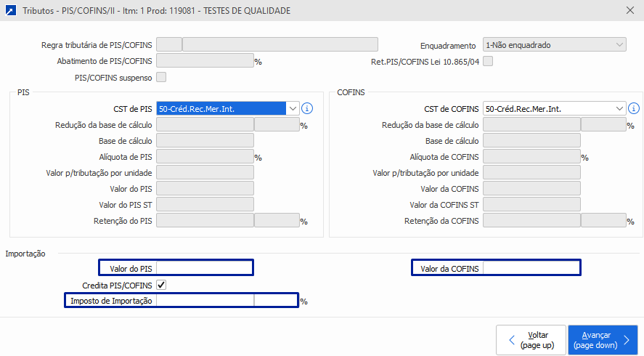The image size is (644, 356).
Task: Toggle the PIS/COFINS suspenso checkbox
Action: pos(161,77)
